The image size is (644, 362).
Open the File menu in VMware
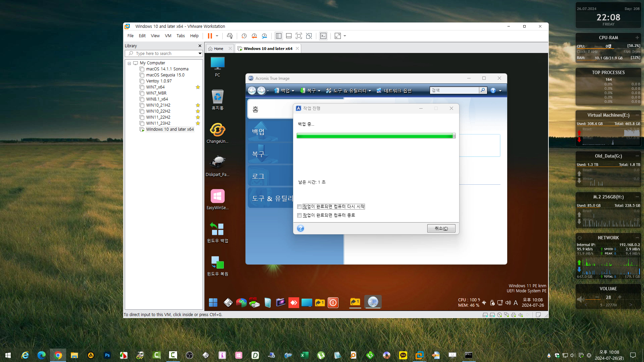point(130,36)
